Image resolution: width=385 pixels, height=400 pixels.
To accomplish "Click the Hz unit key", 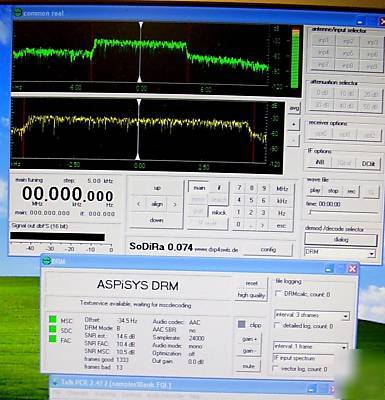I will (282, 213).
